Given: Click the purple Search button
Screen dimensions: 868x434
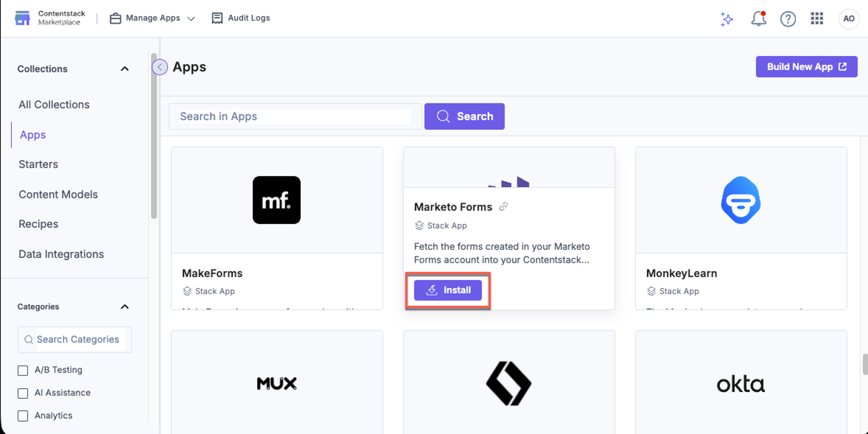Looking at the screenshot, I should (464, 116).
